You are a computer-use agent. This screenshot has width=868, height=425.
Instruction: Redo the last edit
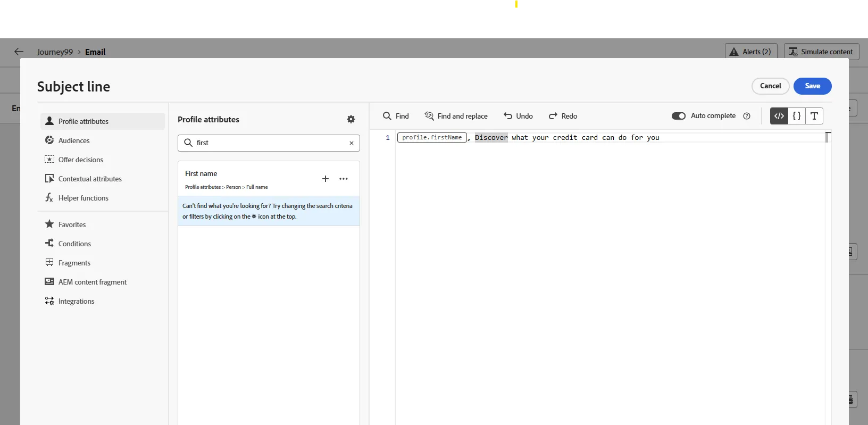pos(563,116)
